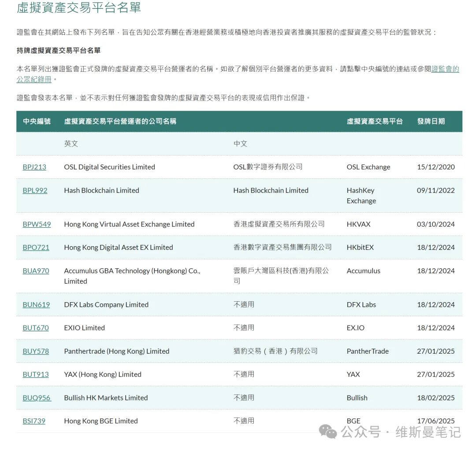
Task: Click the WeChat logo icon in watermark
Action: 328,432
